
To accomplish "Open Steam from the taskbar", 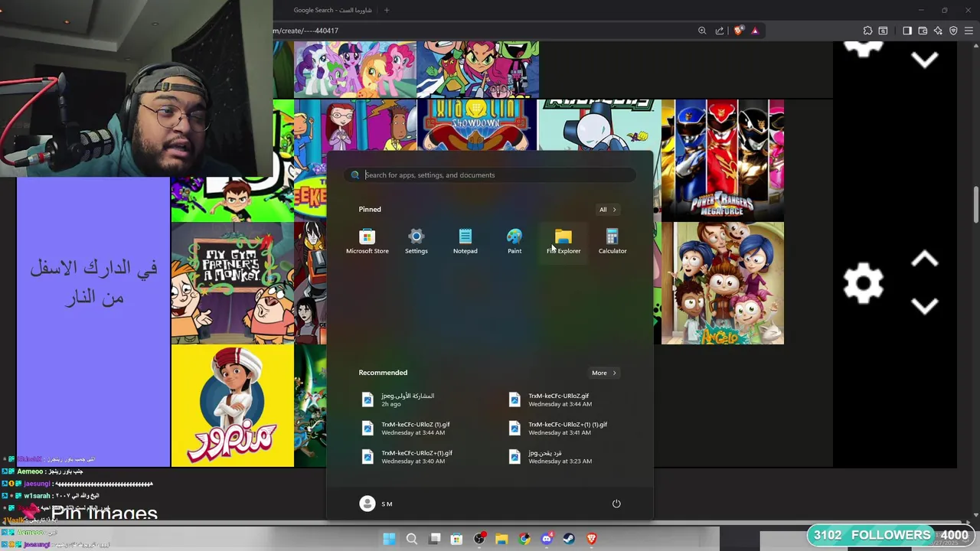I will 569,539.
